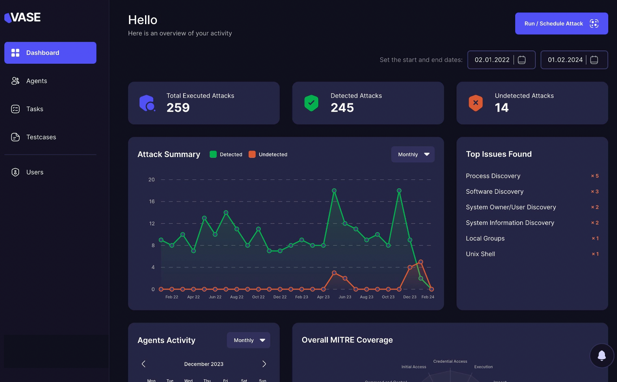The width and height of the screenshot is (617, 382).
Task: Click the Undetected Attacks card
Action: click(532, 103)
